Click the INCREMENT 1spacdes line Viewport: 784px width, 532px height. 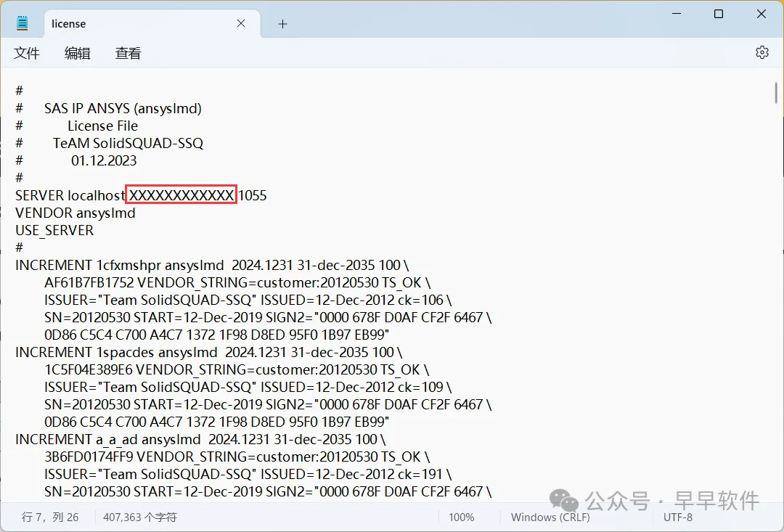point(208,352)
